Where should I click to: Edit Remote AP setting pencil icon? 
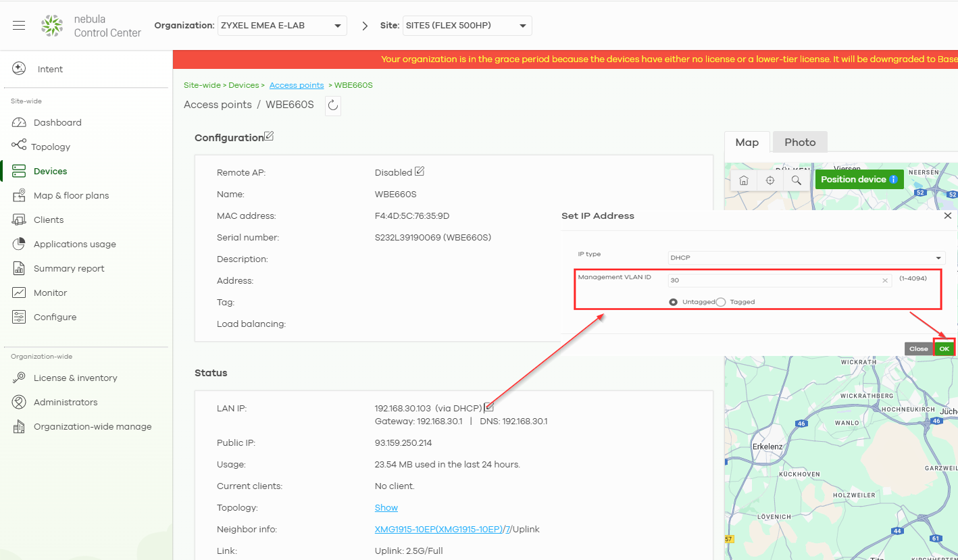[x=420, y=172]
